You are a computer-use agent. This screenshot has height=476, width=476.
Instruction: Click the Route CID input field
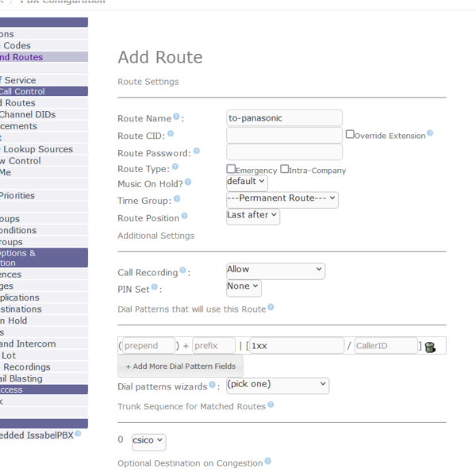[x=284, y=135]
